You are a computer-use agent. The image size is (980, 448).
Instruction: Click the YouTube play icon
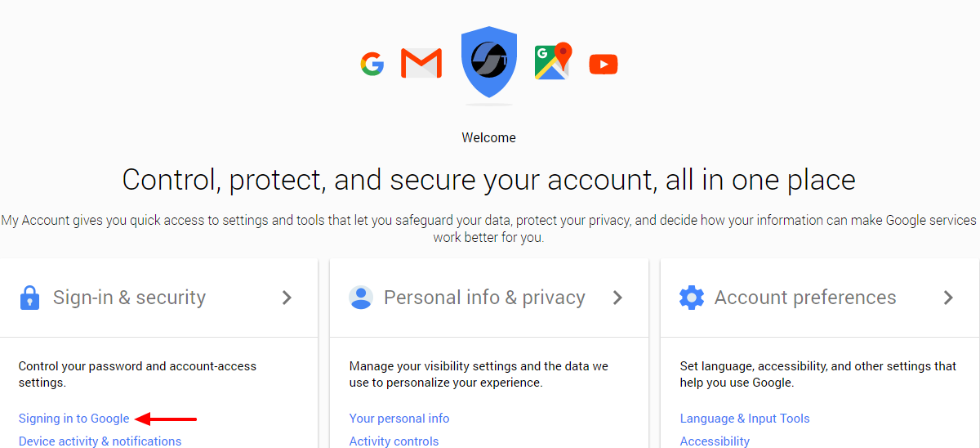604,64
